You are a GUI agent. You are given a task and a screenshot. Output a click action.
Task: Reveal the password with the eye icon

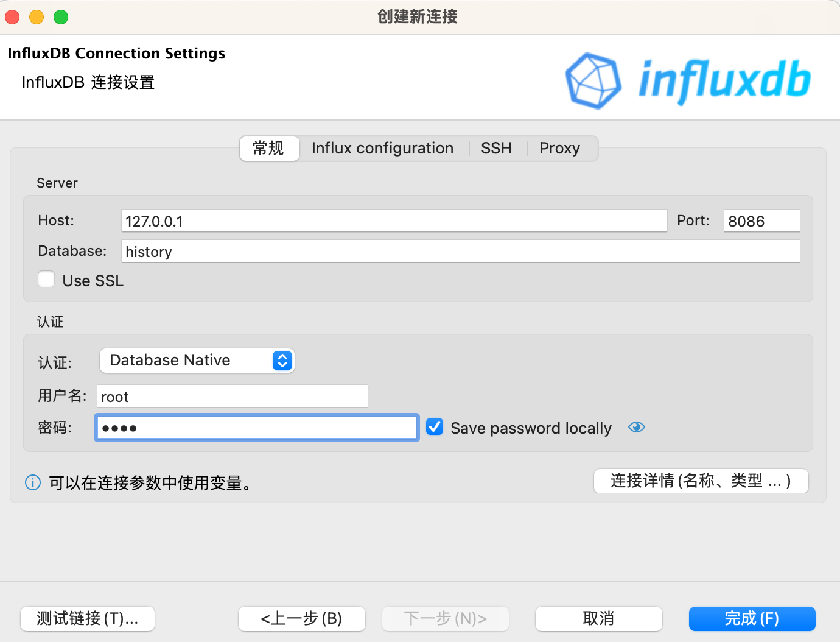(x=636, y=427)
